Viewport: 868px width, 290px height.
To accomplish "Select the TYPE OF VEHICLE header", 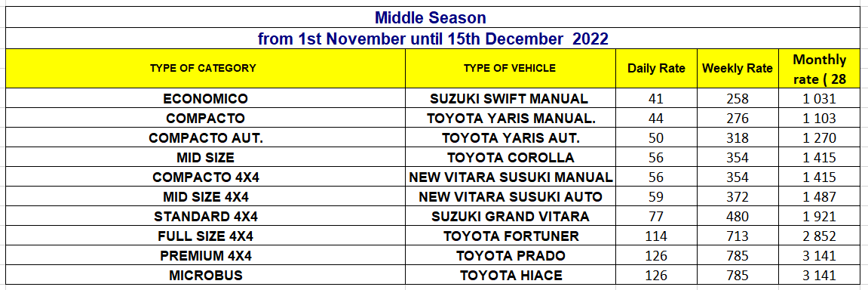I will (511, 68).
